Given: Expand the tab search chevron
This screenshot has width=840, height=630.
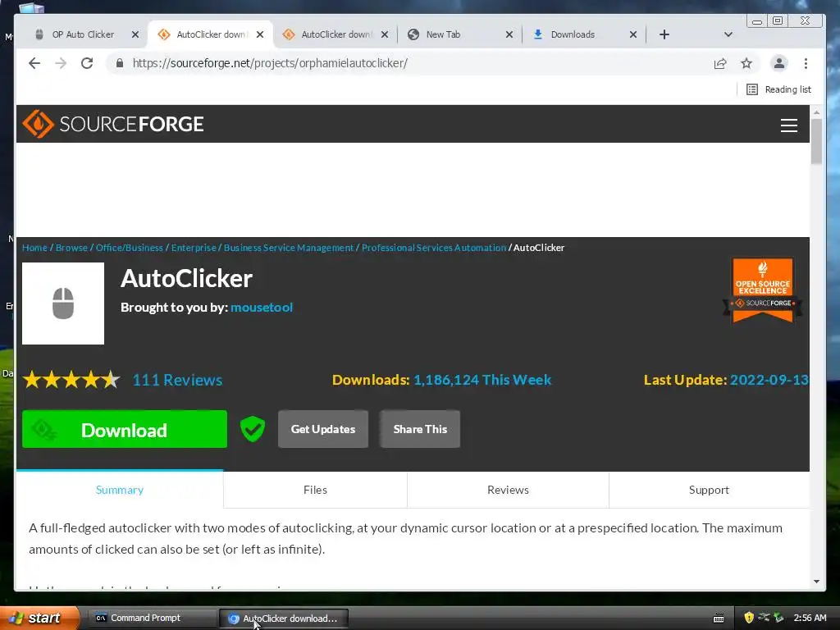Looking at the screenshot, I should pyautogui.click(x=728, y=34).
